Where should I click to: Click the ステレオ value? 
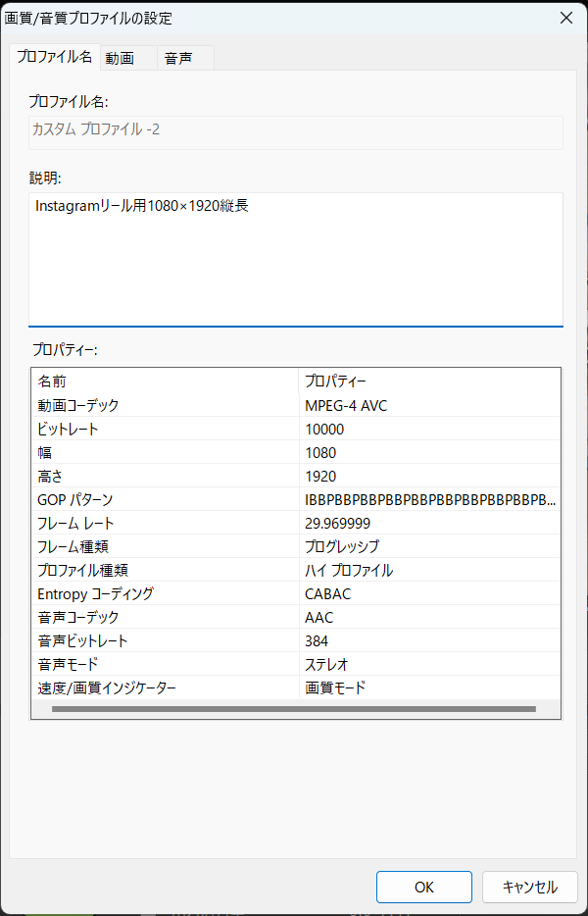coord(327,664)
